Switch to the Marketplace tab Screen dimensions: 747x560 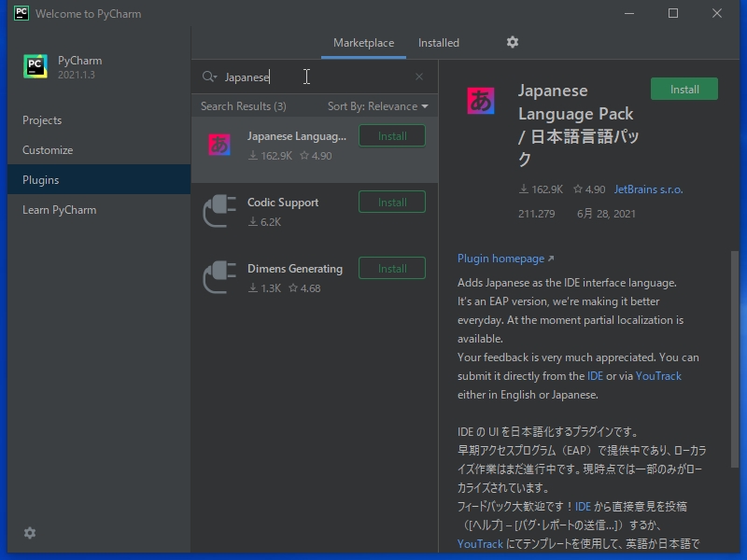tap(363, 43)
